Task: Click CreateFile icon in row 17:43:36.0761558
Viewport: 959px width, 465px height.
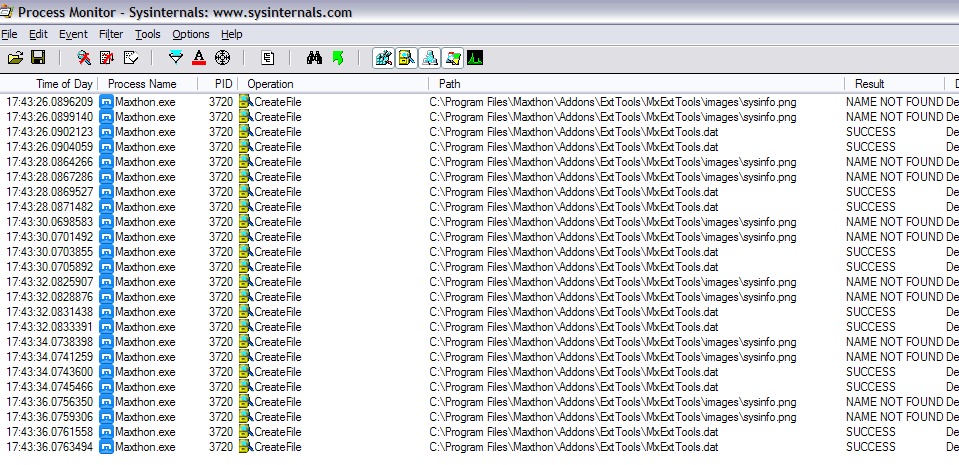Action: pyautogui.click(x=246, y=431)
